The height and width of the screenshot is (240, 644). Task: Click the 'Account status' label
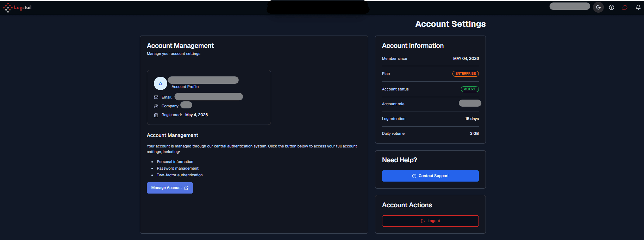click(x=395, y=89)
